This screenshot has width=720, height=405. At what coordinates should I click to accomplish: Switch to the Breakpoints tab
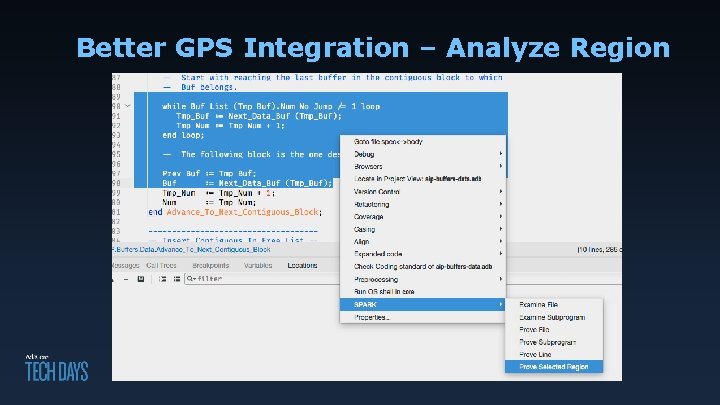pyautogui.click(x=211, y=265)
